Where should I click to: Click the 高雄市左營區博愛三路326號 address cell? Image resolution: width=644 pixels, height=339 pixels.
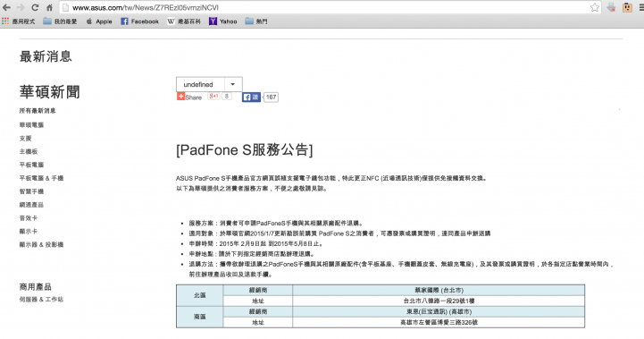coord(439,322)
